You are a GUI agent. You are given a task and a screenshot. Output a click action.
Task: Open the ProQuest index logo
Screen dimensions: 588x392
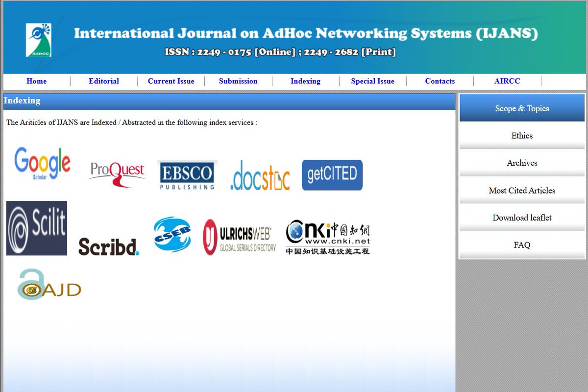point(118,175)
